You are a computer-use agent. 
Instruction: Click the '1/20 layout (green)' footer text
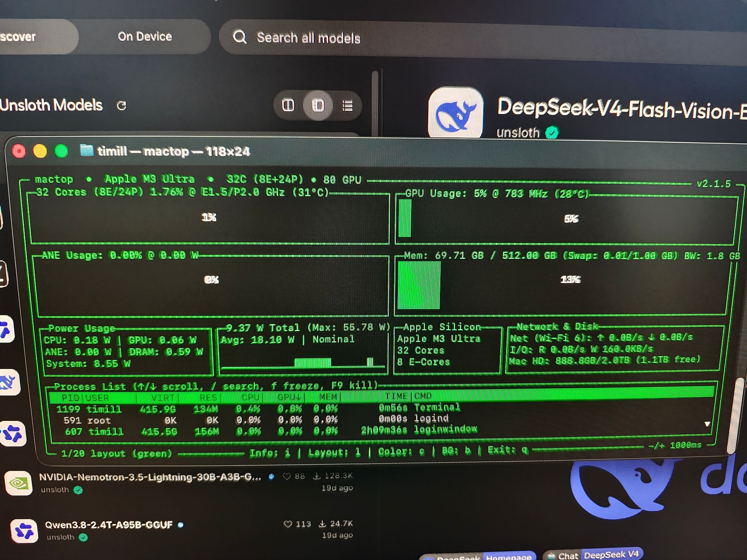point(117,454)
